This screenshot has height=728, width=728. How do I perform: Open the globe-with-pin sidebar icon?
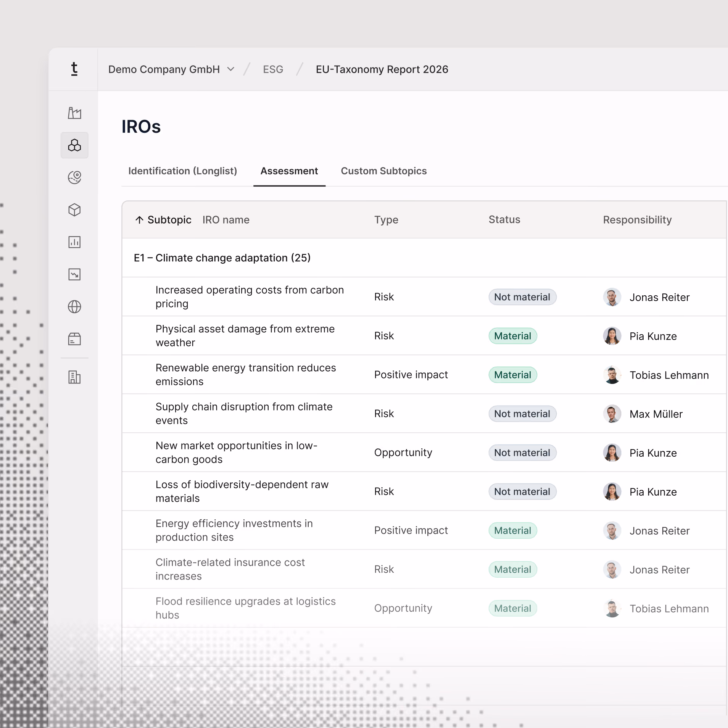click(74, 177)
